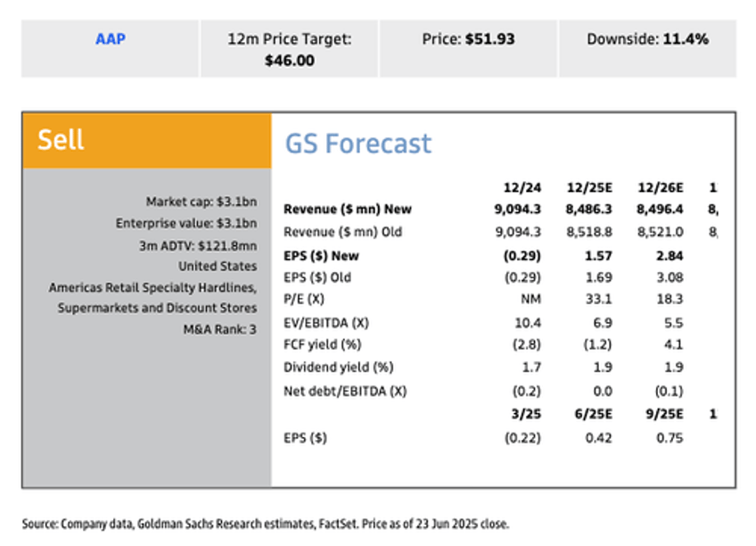This screenshot has height=546, width=756.
Task: Click the 12/24 column header
Action: tap(522, 187)
